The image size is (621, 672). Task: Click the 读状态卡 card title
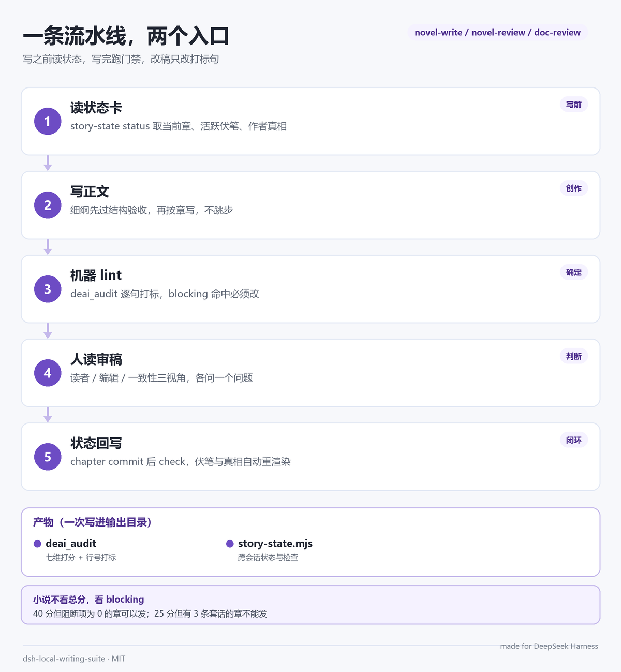pyautogui.click(x=96, y=108)
